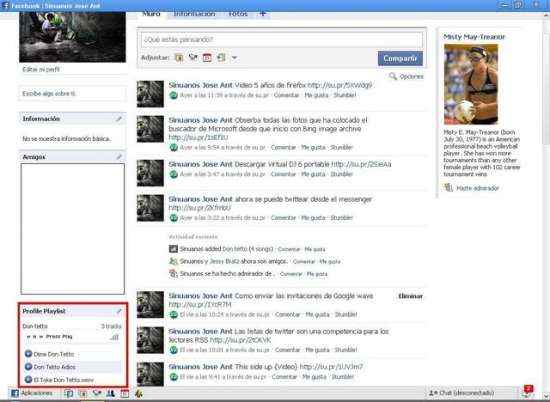Switch to the Muro tab

[x=151, y=14]
